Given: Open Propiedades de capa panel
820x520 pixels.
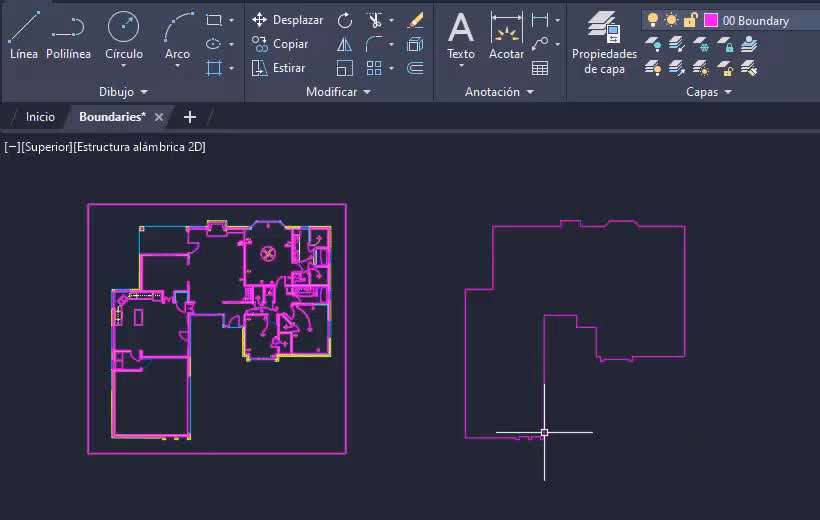Looking at the screenshot, I should point(604,43).
